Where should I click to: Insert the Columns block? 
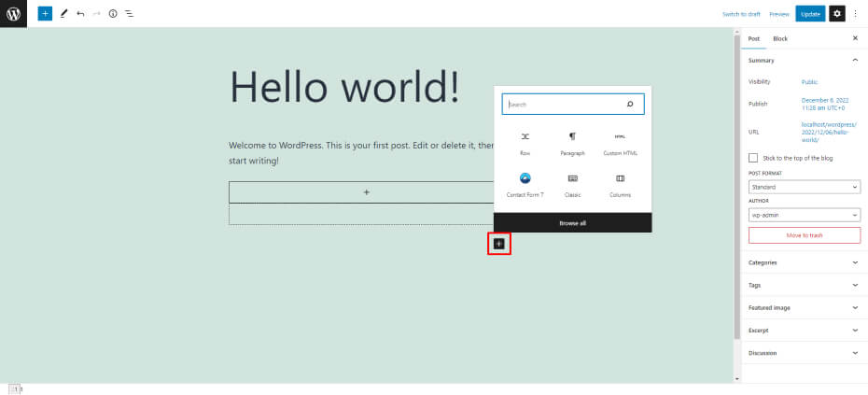[620, 184]
